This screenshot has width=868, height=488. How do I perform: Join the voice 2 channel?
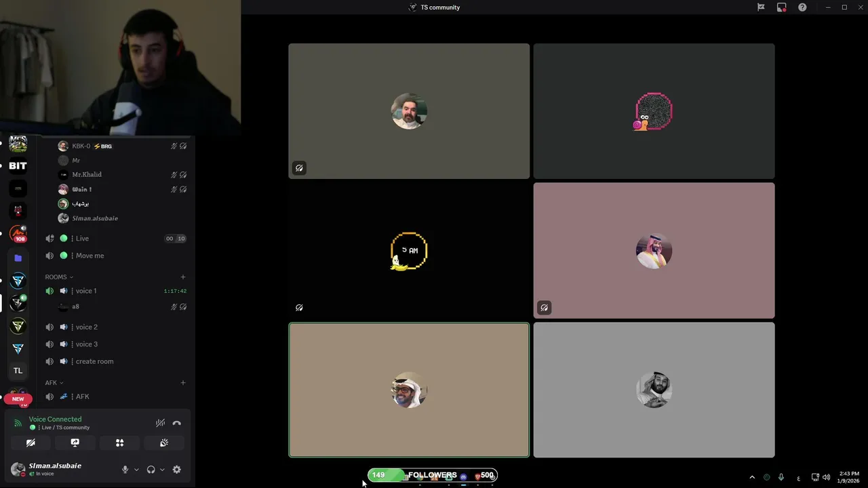115,327
